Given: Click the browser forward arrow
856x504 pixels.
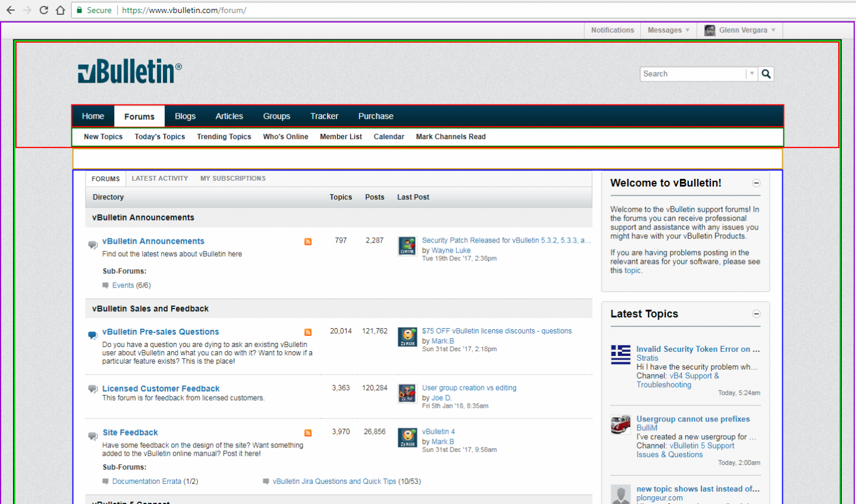Looking at the screenshot, I should coord(27,10).
